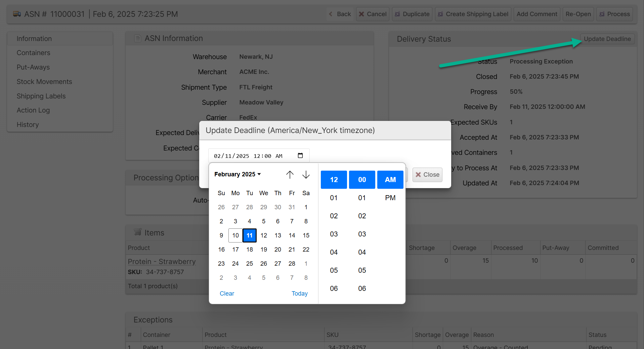This screenshot has width=644, height=349.
Task: Choose February 20 on the calendar
Action: point(277,250)
